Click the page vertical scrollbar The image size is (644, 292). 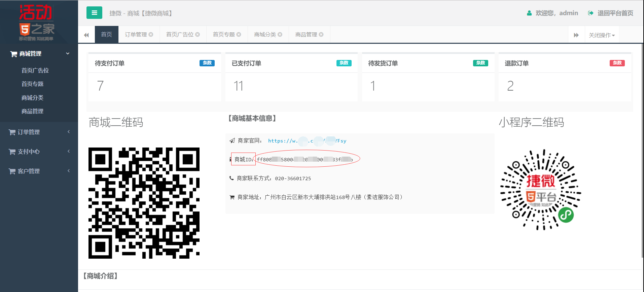(x=642, y=151)
